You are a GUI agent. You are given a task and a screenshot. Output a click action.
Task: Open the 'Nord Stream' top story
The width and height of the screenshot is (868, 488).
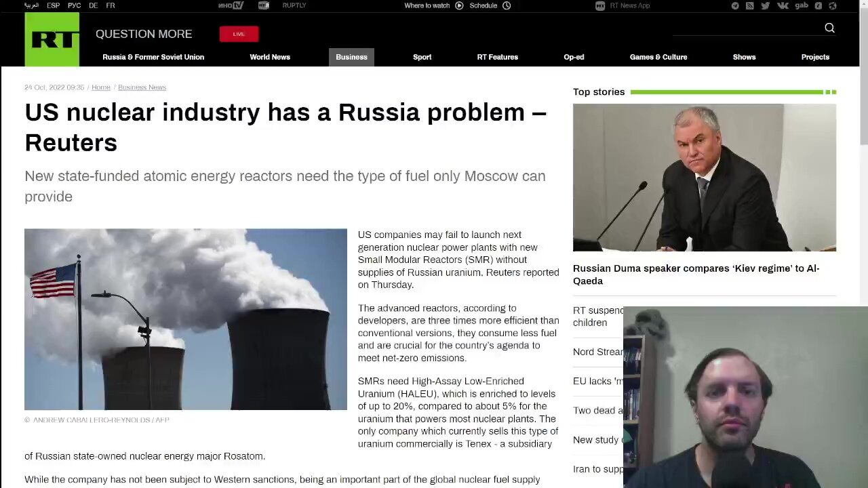click(598, 352)
